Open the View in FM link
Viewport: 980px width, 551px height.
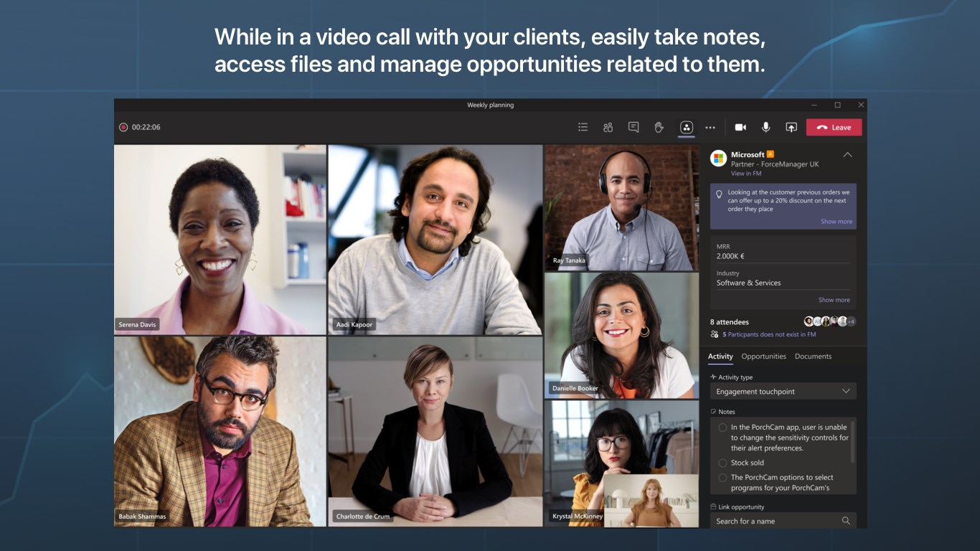tap(746, 174)
